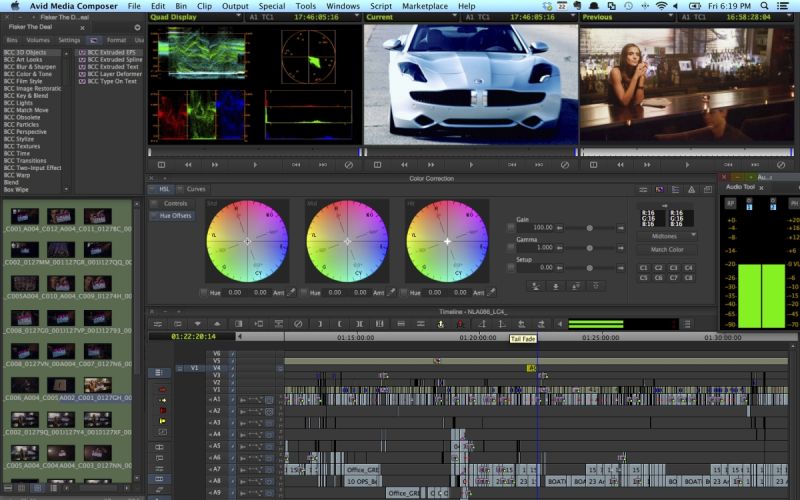This screenshot has width=800, height=500.
Task: Select BCC Color & Tone effect category
Action: click(x=28, y=74)
